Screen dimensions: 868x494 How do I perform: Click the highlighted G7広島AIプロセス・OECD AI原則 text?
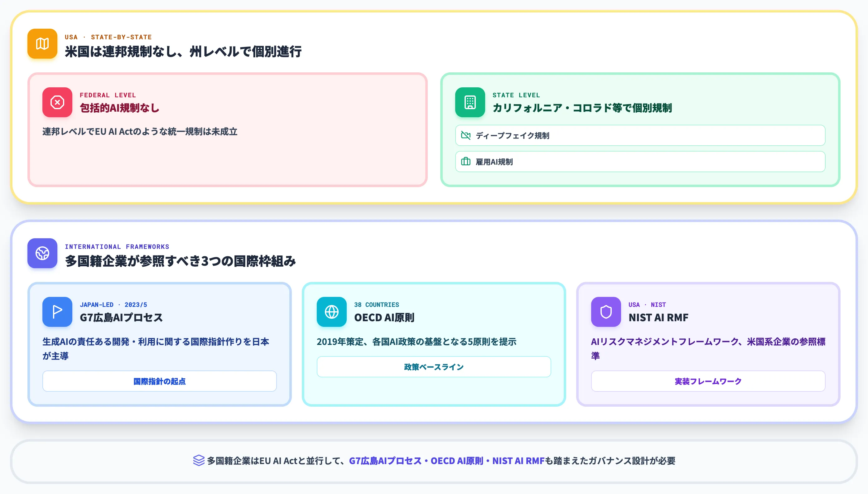[416, 461]
